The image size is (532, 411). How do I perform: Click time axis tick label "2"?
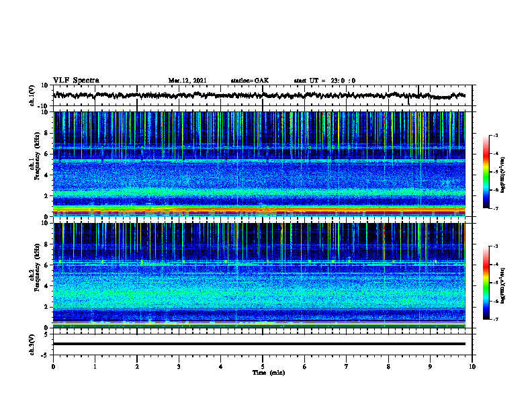pos(137,367)
